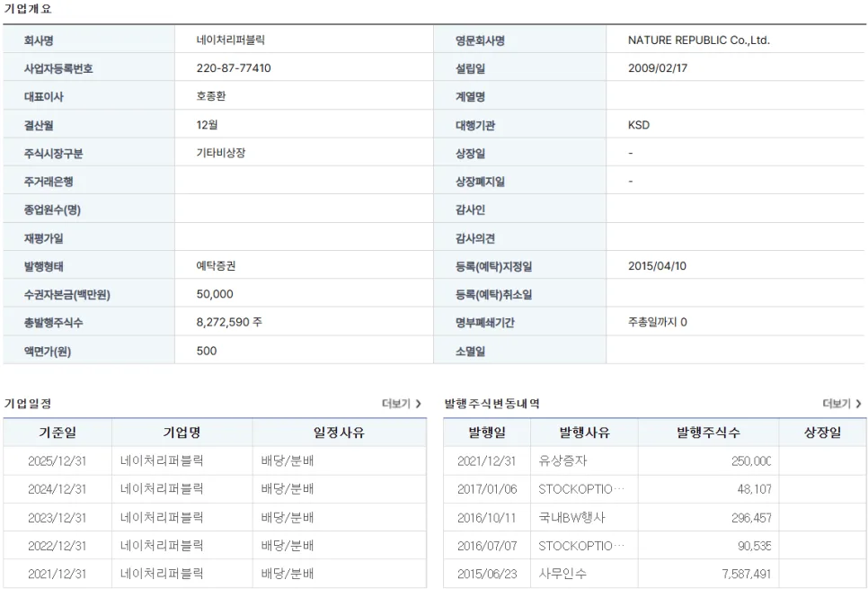Click the 기준일 column header

pyautogui.click(x=58, y=433)
